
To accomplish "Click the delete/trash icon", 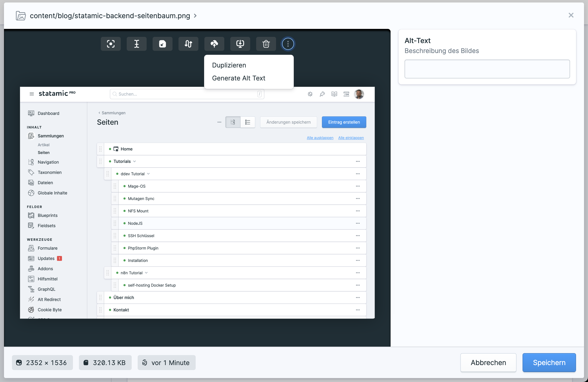I will coord(266,44).
